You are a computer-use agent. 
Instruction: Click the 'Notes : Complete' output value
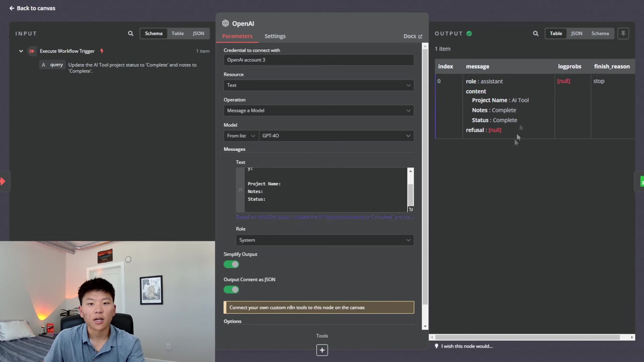click(x=494, y=110)
